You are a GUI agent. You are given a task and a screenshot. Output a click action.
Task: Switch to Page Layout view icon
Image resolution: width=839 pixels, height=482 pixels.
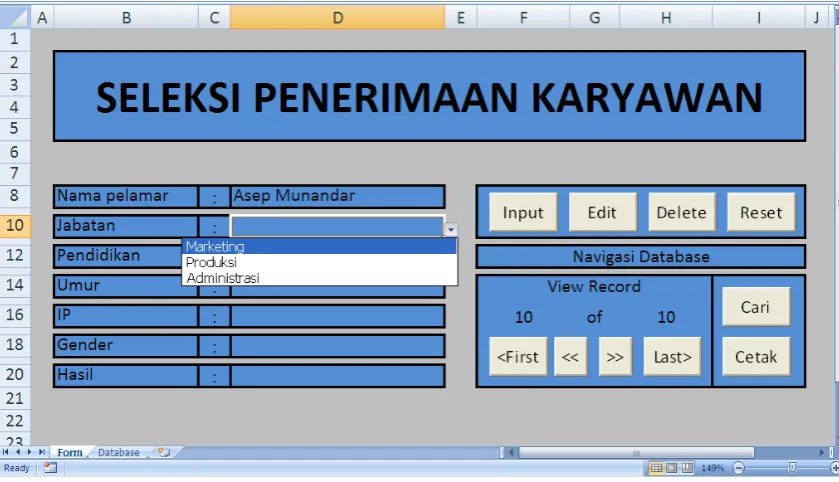coord(672,468)
